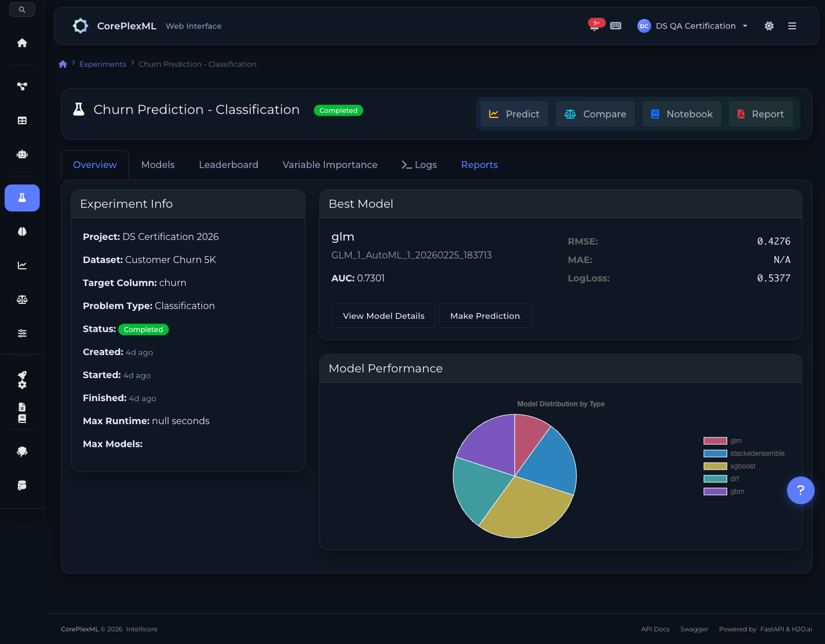
Task: Click the database icon at sidebar bottom
Action: [x=22, y=485]
